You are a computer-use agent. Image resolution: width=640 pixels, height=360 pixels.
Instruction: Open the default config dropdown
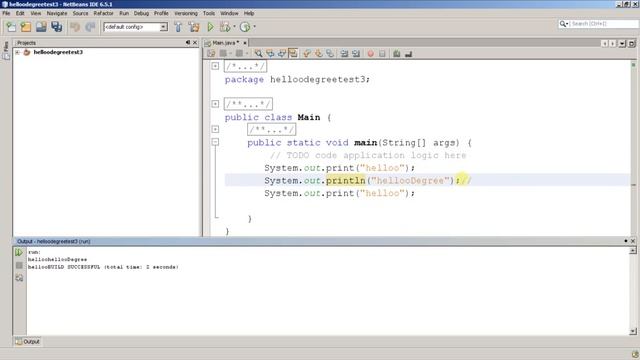pyautogui.click(x=163, y=27)
